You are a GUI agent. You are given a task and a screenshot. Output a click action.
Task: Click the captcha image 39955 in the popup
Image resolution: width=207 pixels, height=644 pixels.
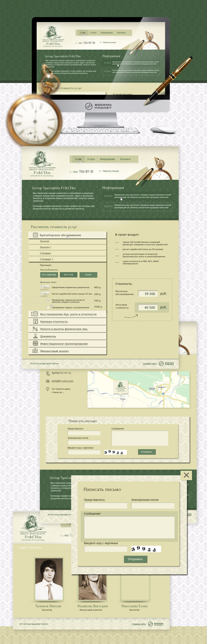pyautogui.click(x=146, y=549)
